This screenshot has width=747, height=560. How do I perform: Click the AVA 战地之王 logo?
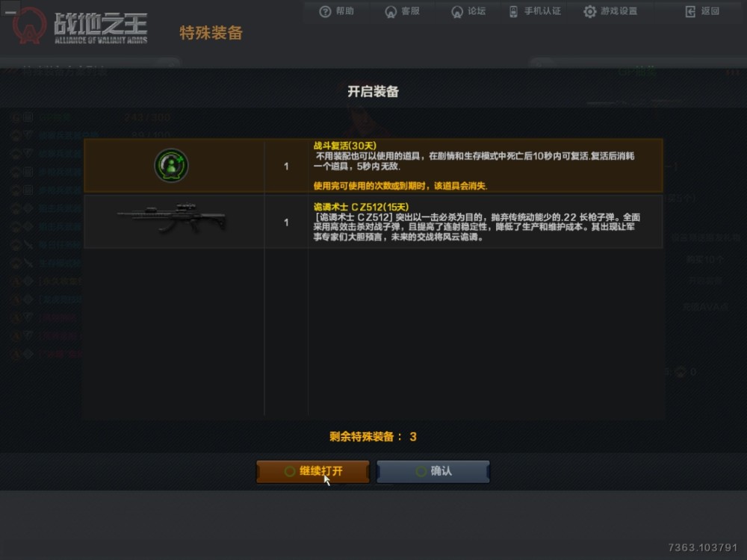pyautogui.click(x=80, y=26)
